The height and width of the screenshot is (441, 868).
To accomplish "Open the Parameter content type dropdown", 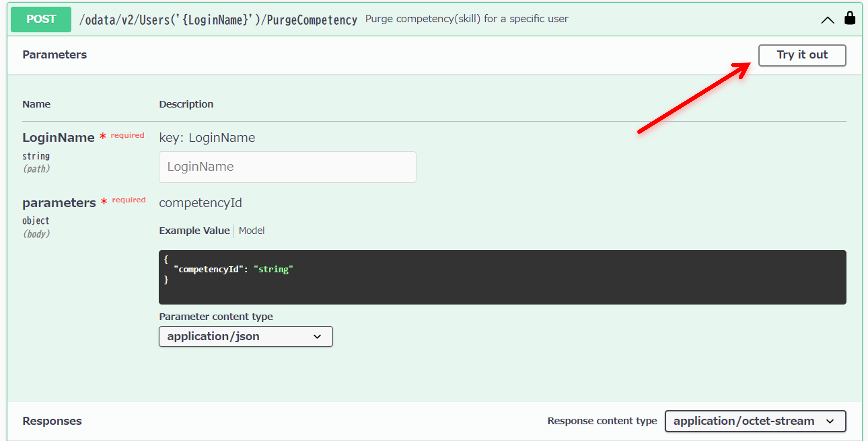I will (245, 336).
